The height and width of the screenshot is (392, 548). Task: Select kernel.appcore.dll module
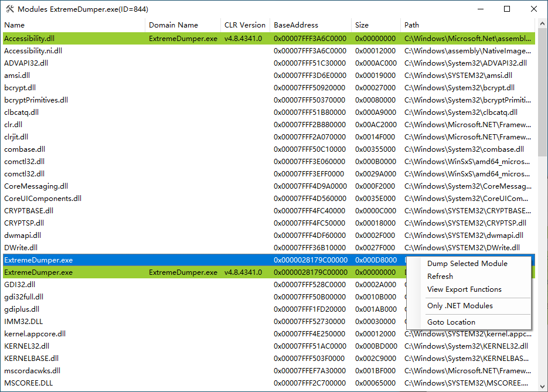[x=269, y=333]
